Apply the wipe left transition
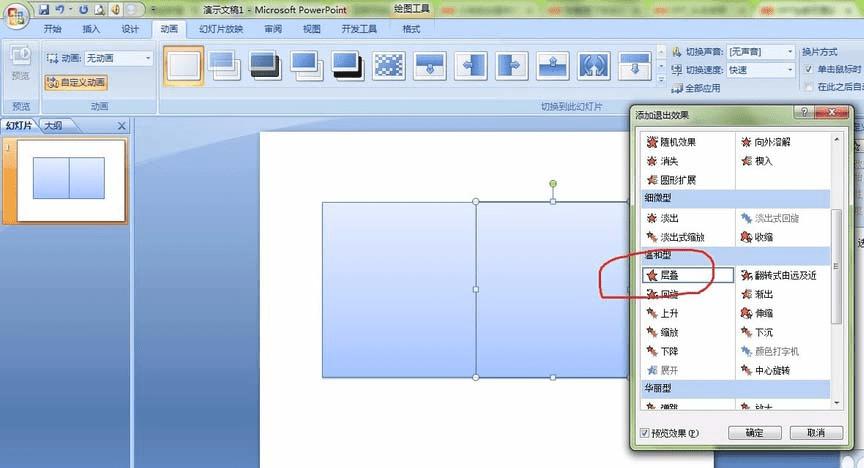 click(x=471, y=66)
